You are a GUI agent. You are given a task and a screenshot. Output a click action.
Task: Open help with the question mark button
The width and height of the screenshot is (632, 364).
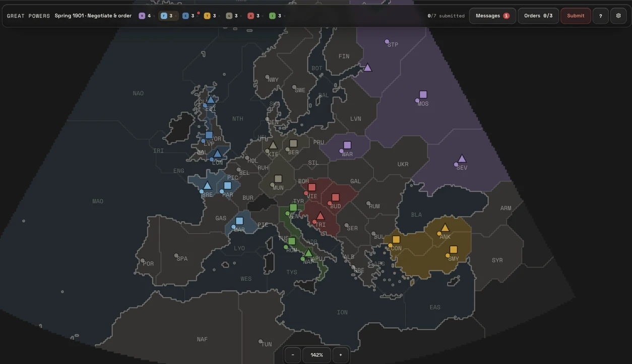600,16
